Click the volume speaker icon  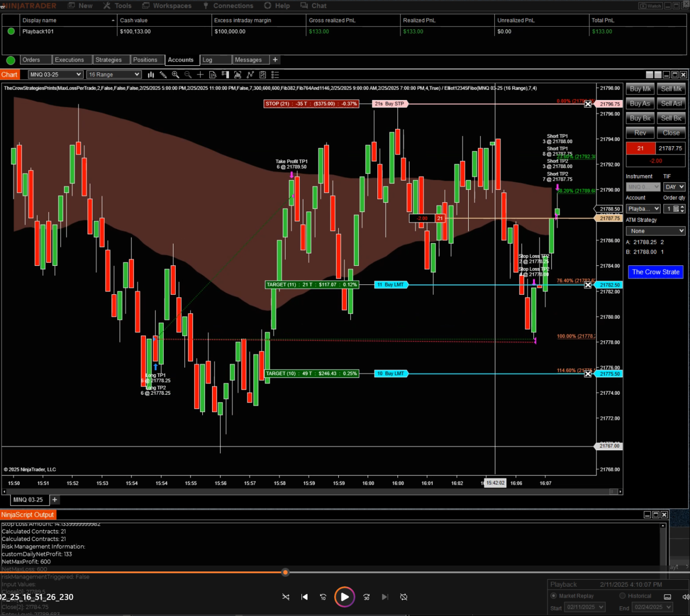click(685, 597)
